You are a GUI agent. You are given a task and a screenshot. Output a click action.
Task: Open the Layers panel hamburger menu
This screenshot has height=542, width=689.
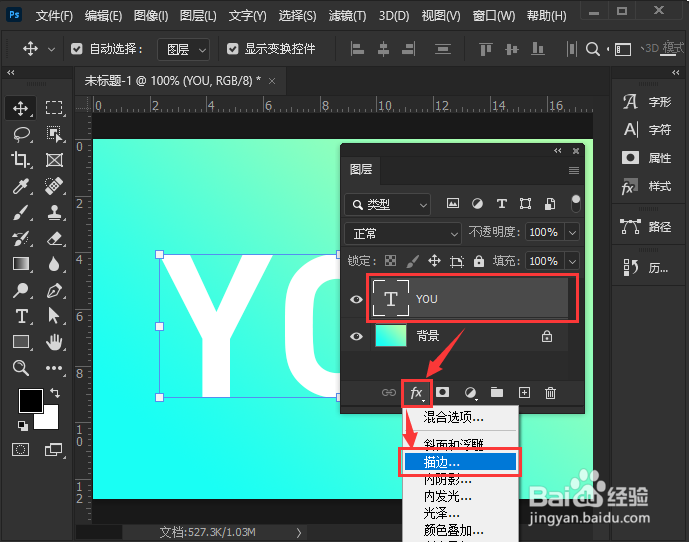[574, 170]
